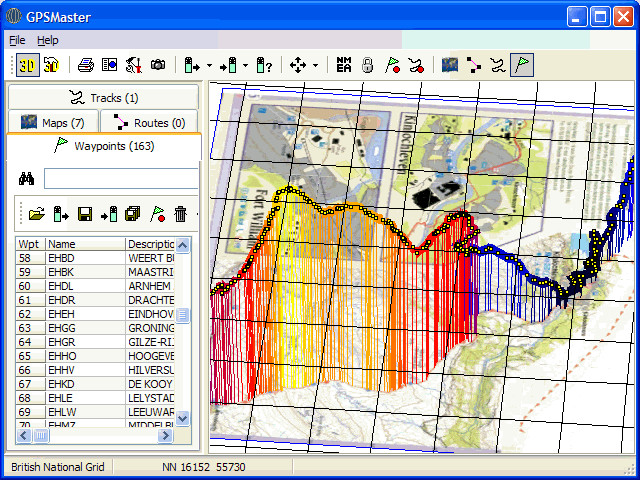Click the Description column header
The height and width of the screenshot is (480, 640).
click(150, 244)
